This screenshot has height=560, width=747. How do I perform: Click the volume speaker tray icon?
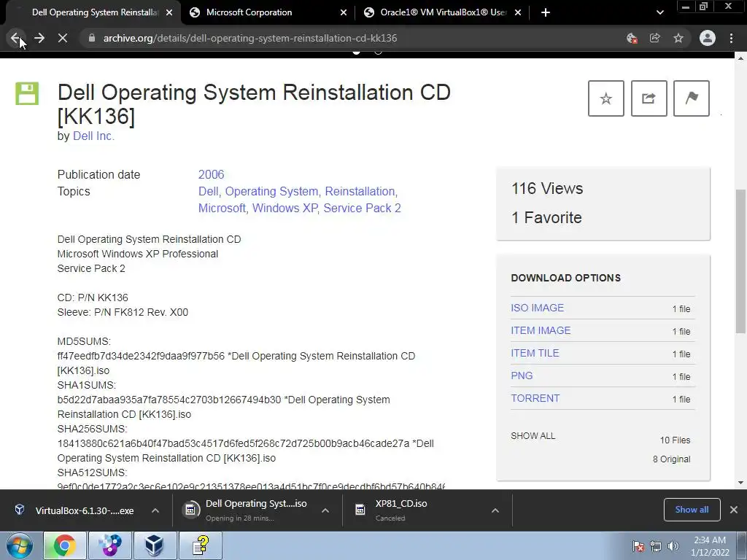673,546
